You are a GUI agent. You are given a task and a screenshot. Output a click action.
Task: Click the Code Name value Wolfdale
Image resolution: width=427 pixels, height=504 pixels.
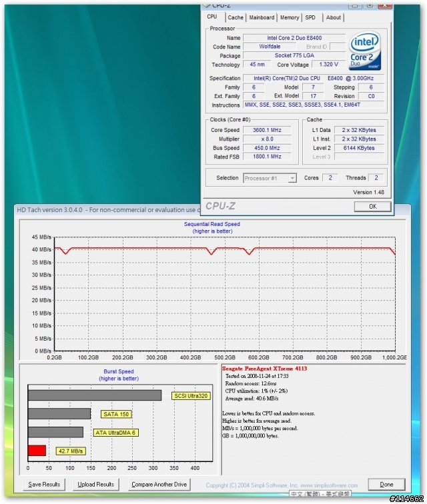pyautogui.click(x=270, y=47)
